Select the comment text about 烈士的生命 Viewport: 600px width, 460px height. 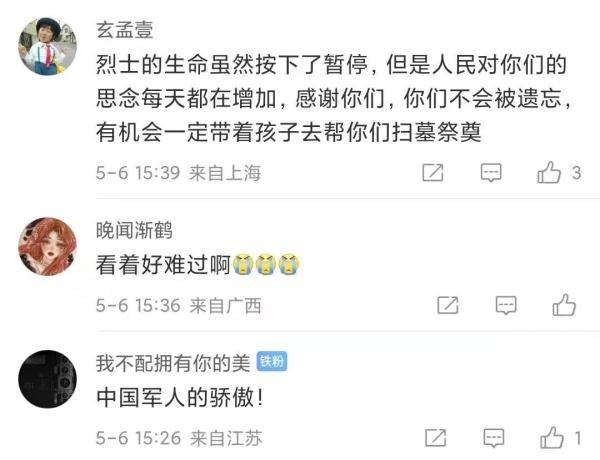coord(334,98)
